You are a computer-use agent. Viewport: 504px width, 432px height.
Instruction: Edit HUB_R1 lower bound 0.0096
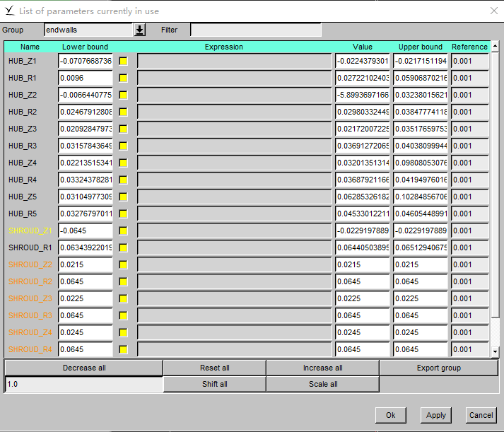(x=86, y=78)
